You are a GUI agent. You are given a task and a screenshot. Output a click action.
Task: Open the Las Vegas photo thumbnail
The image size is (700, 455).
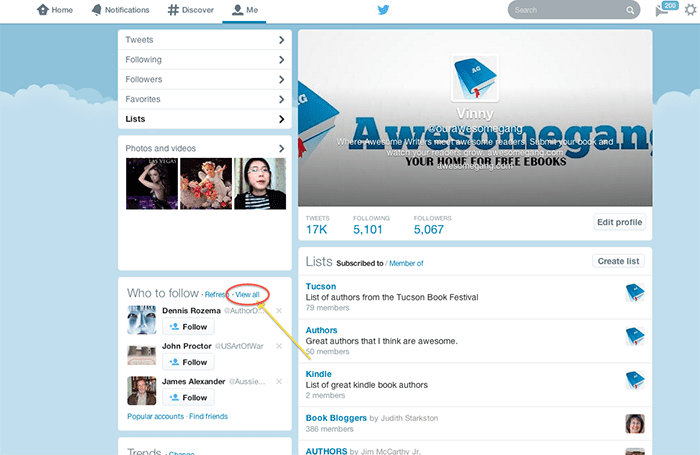click(x=152, y=184)
